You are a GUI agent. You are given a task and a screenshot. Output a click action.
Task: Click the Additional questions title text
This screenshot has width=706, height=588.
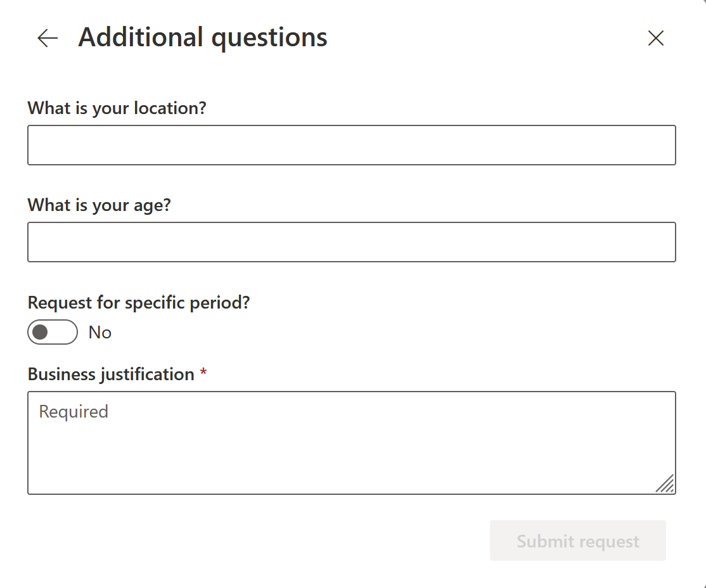click(x=202, y=37)
